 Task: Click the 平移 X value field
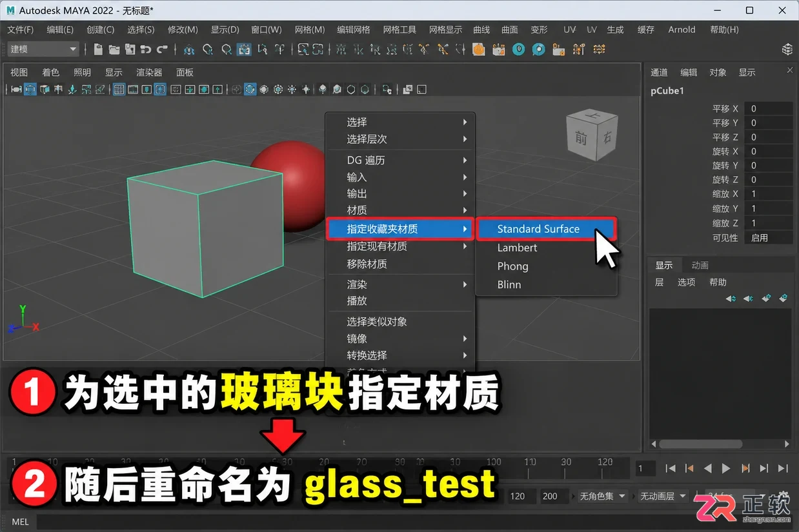click(x=768, y=109)
